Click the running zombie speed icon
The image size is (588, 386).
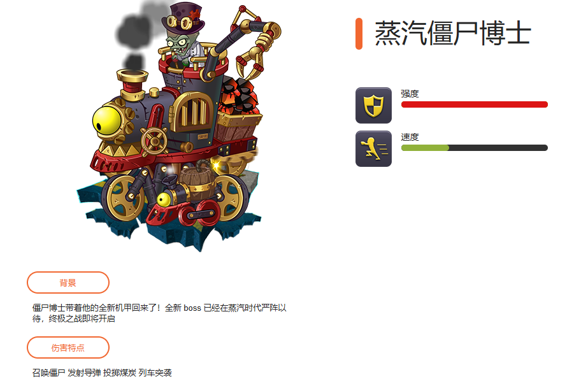(373, 148)
